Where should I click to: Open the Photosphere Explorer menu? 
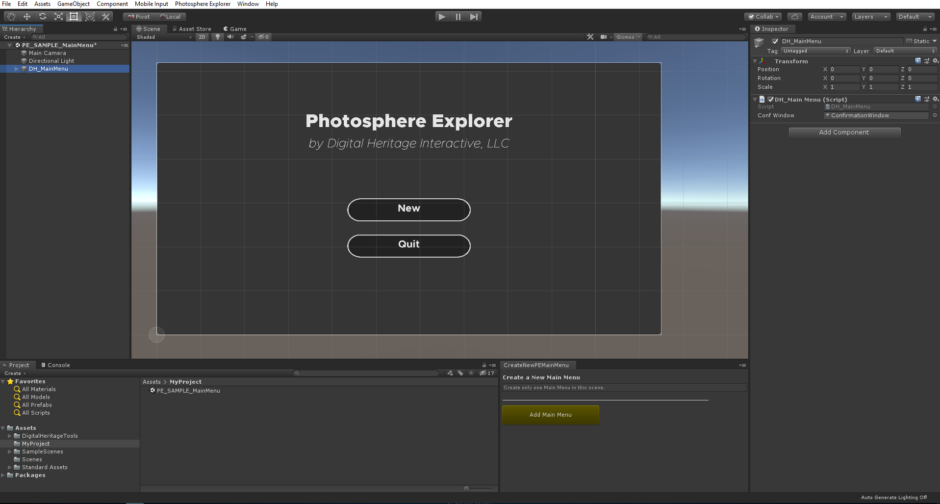(203, 4)
